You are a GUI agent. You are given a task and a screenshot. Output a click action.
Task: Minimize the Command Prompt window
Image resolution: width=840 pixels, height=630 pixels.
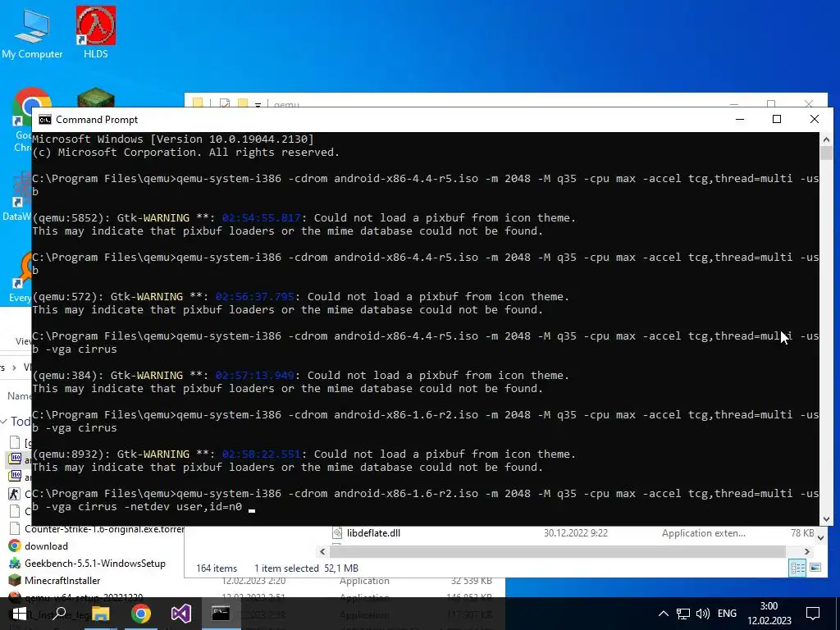coord(740,120)
